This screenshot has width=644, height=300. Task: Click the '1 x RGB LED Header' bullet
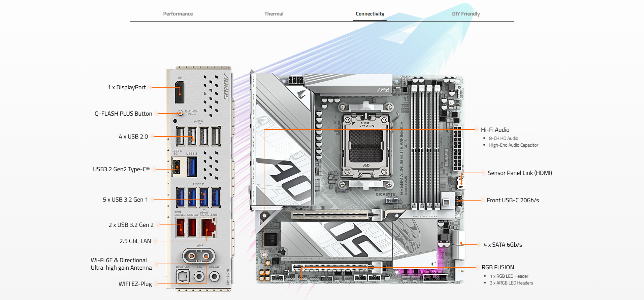click(x=509, y=276)
